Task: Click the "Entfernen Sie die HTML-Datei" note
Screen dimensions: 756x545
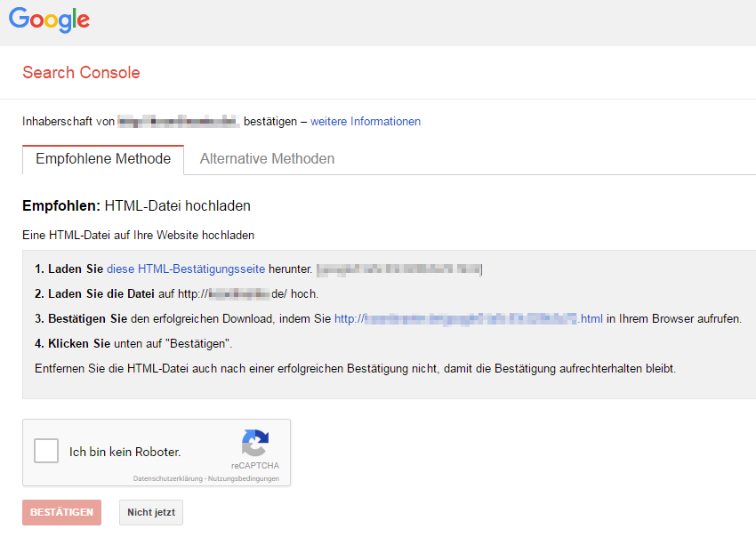Action: pyautogui.click(x=356, y=369)
